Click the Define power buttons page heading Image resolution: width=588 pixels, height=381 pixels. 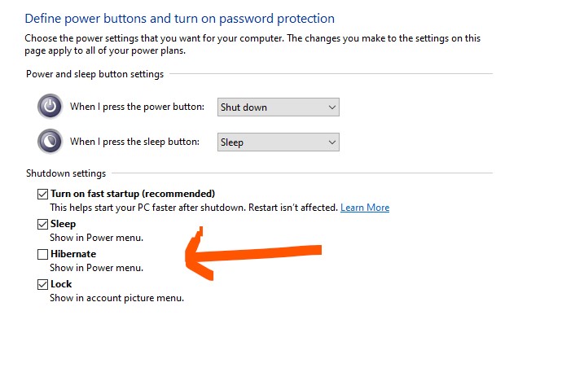[180, 19]
